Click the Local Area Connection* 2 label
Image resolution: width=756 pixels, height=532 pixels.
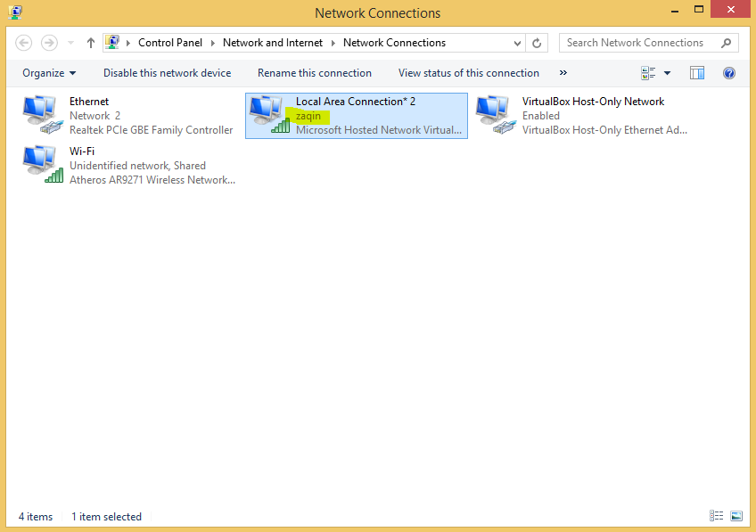[356, 102]
